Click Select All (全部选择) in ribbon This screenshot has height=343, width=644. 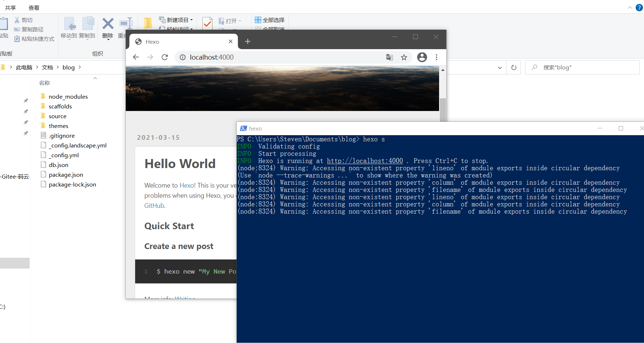[270, 20]
